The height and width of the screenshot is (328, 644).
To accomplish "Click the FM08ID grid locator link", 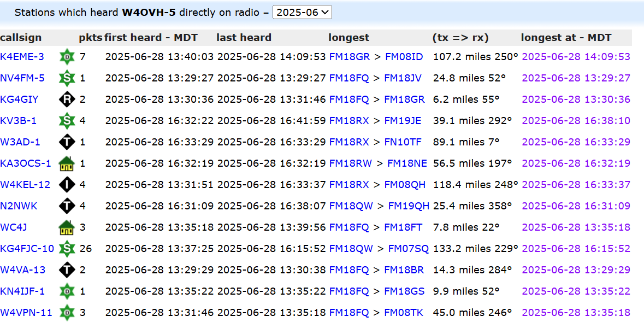I will [x=404, y=57].
